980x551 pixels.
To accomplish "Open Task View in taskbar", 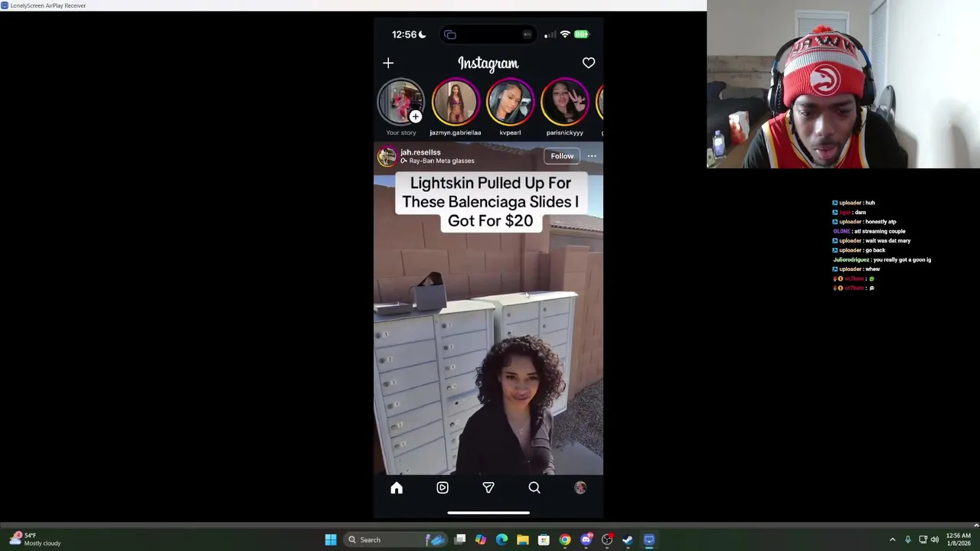I will (x=460, y=540).
